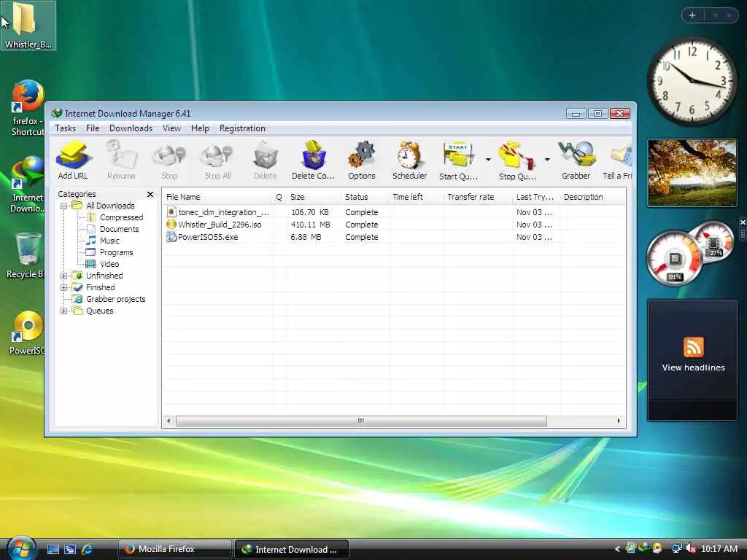Expand the Queues tree node
The image size is (747, 560).
(63, 311)
